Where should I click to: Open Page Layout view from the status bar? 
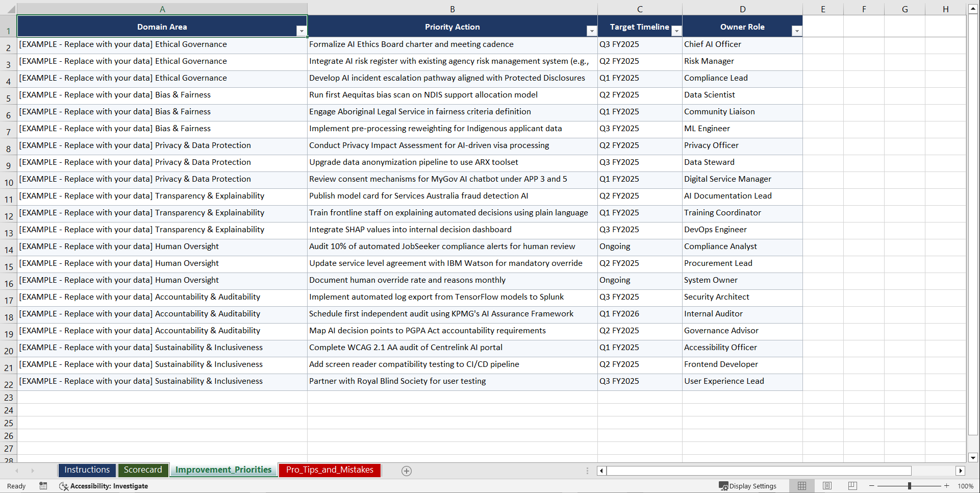[x=827, y=486]
